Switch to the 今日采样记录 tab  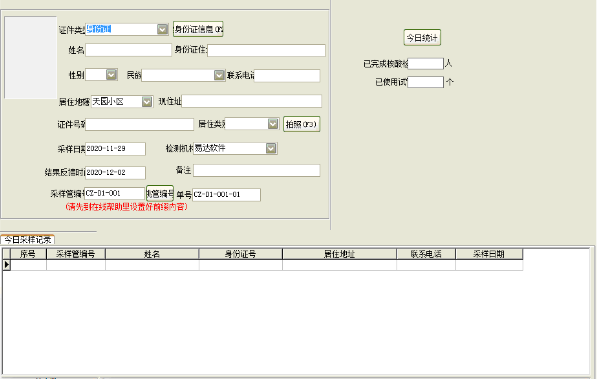point(28,240)
